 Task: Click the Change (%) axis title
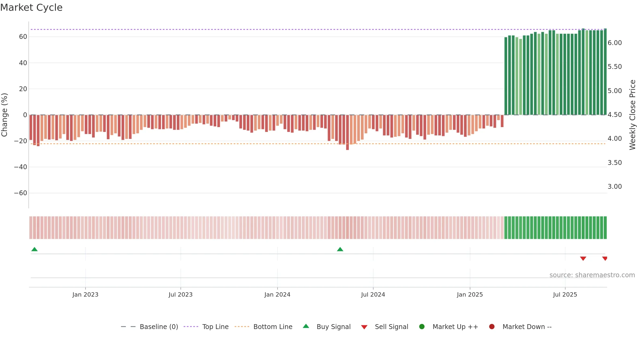[x=5, y=115]
